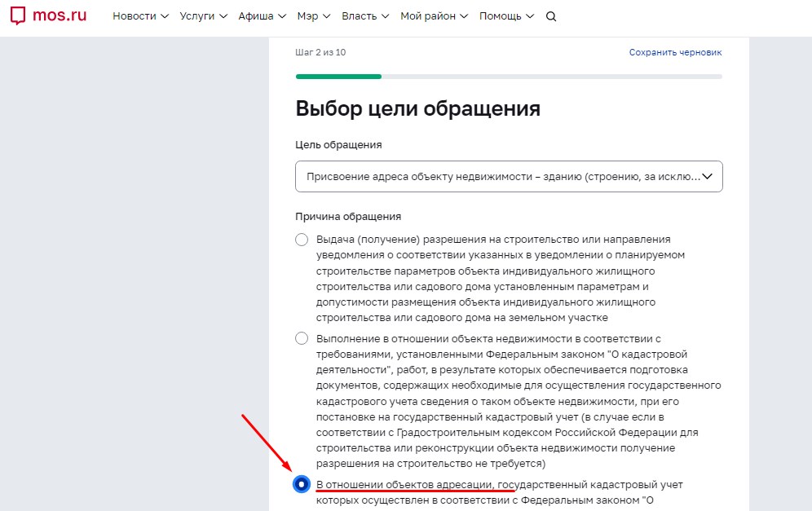Open the Мой район menu
This screenshot has width=812, height=511.
[x=434, y=16]
